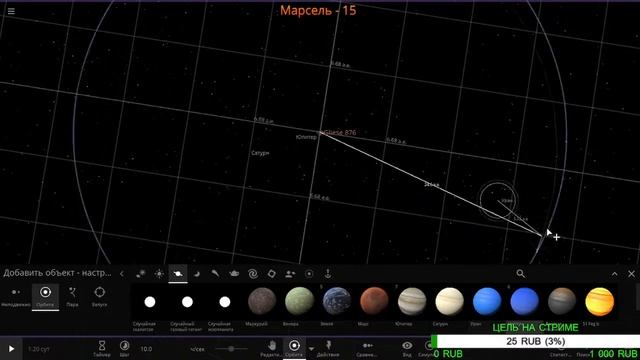Select the comets object category
The height and width of the screenshot is (360, 640).
point(215,274)
